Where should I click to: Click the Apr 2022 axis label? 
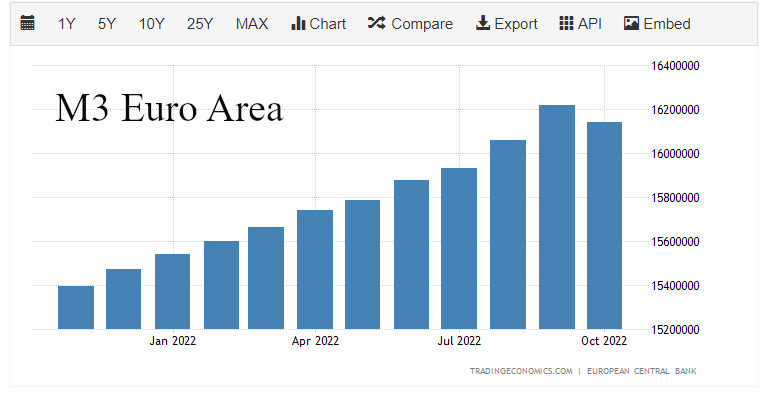[315, 341]
